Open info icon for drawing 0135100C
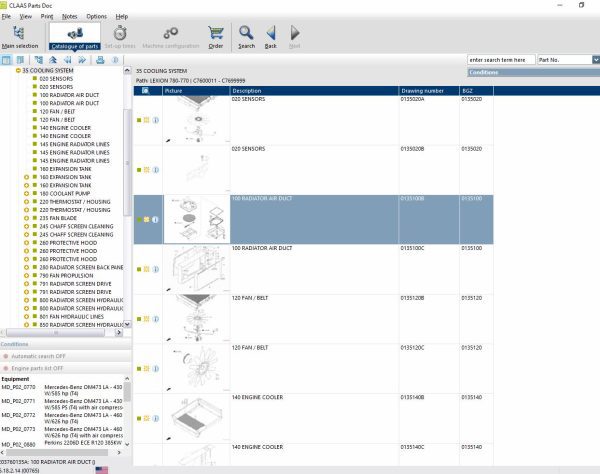Screen dimensions: 600x474 click(156, 269)
